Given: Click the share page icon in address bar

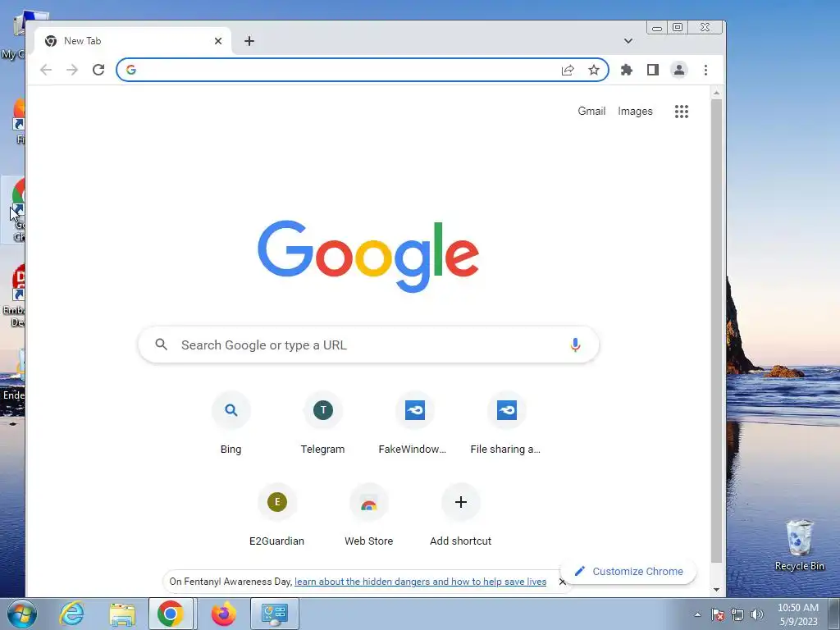Looking at the screenshot, I should 568,70.
